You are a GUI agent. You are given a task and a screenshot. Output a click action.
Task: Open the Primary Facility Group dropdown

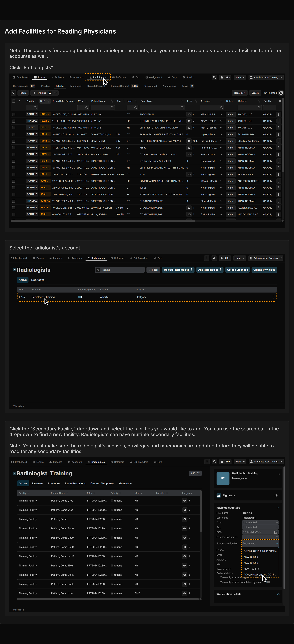click(260, 537)
